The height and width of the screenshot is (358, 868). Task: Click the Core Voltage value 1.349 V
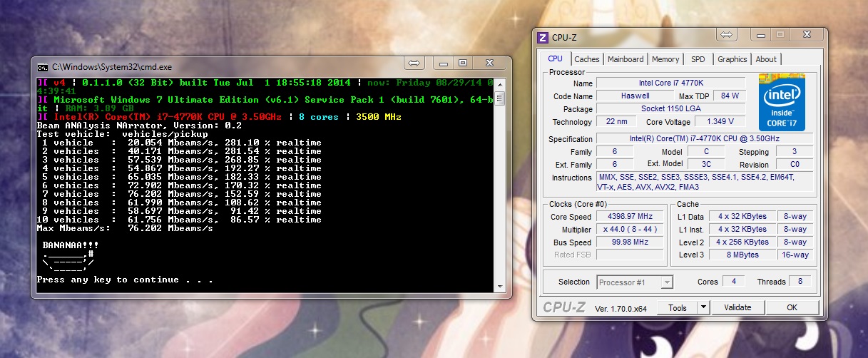720,122
